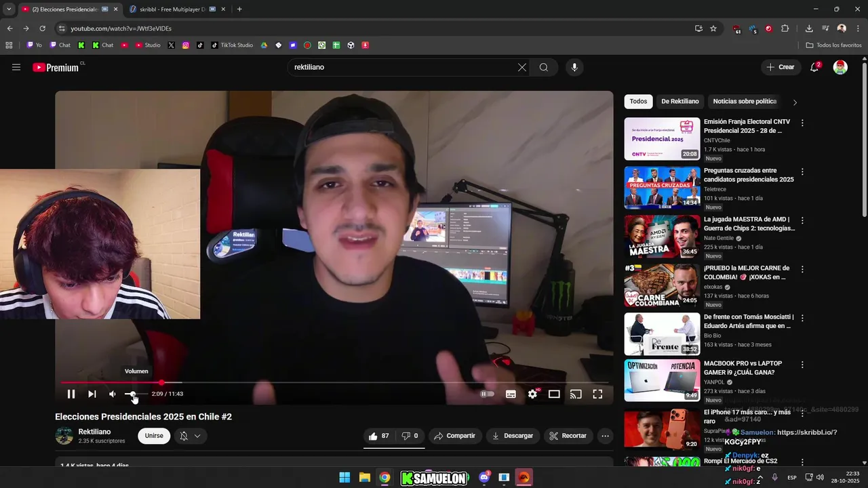Image resolution: width=868 pixels, height=488 pixels.
Task: Open TikTok Studio bookmark
Action: point(232,45)
